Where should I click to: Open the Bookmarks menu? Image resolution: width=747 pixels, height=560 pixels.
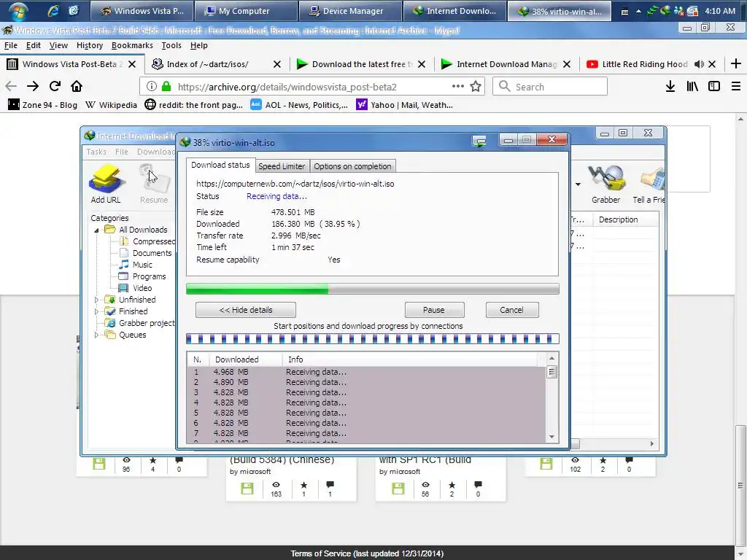coord(132,45)
